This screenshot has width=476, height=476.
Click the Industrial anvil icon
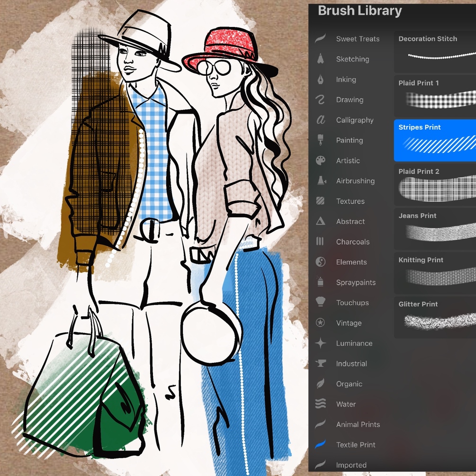pyautogui.click(x=320, y=363)
